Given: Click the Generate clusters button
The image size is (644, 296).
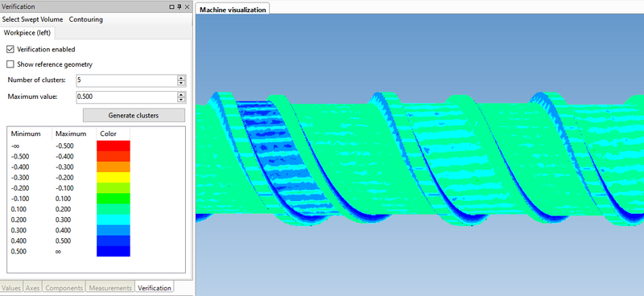Looking at the screenshot, I should click(134, 115).
